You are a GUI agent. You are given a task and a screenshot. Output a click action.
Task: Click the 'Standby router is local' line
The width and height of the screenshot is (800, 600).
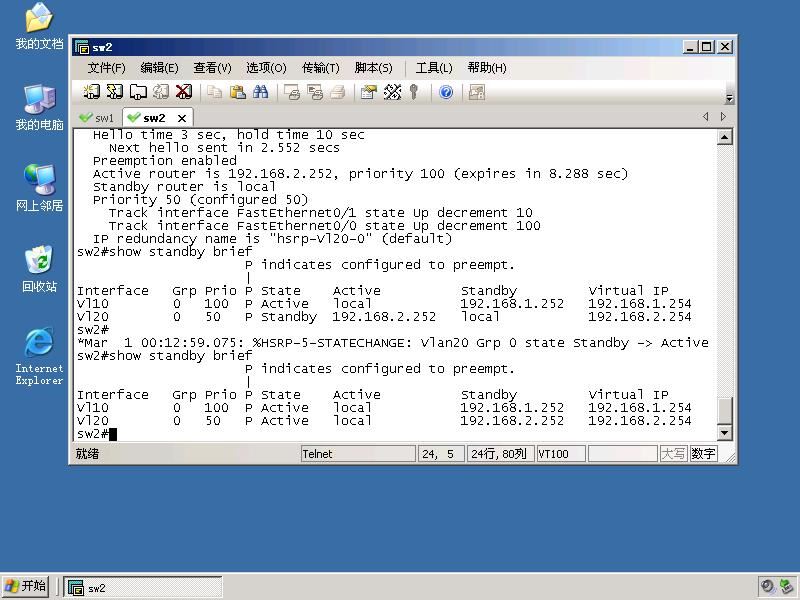184,187
